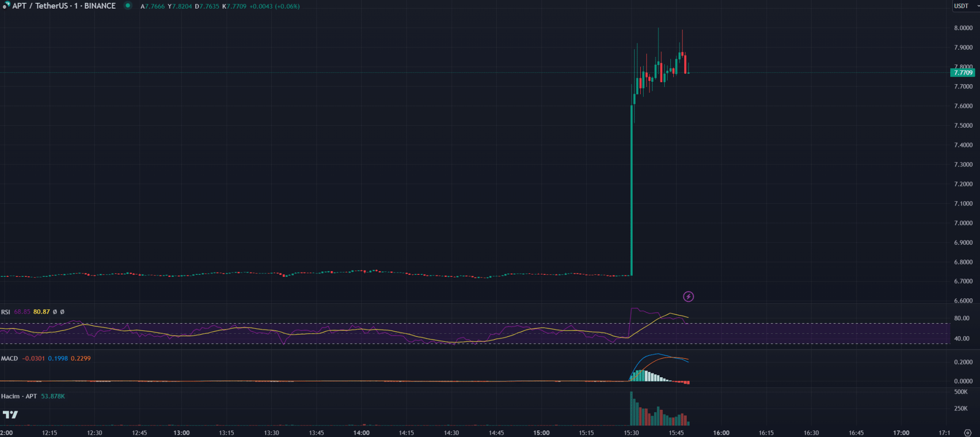Select the Hacim APT volume label
Screen dimensions: 980x437
click(x=19, y=396)
